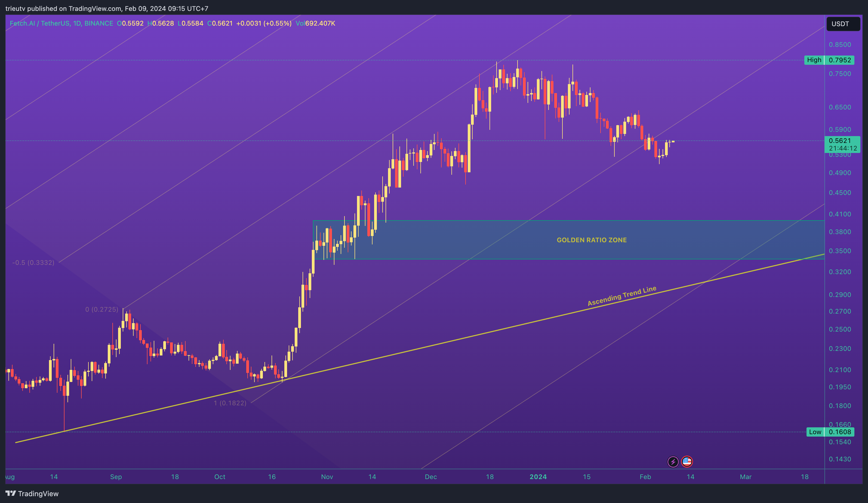Click the US flag economic event icon
The width and height of the screenshot is (868, 503).
[687, 462]
